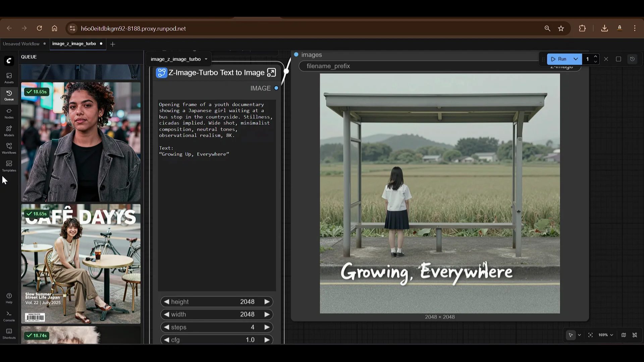Open the Nodes library panel
Viewport: 644px width, 362px height.
9,113
